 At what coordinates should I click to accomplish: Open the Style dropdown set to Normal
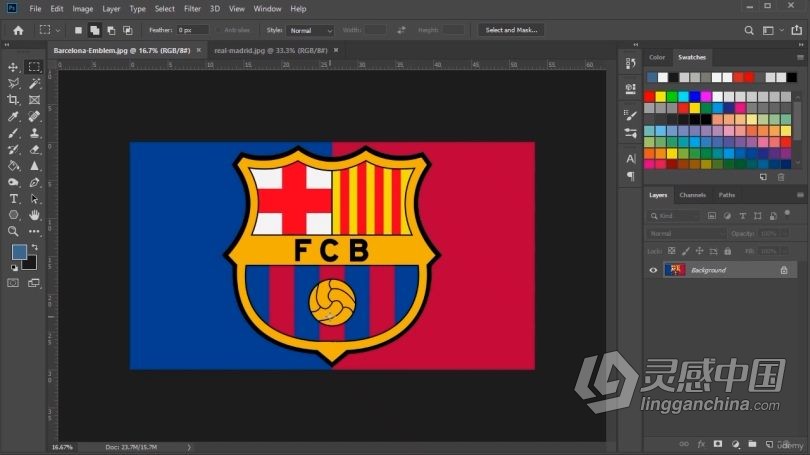pos(310,30)
